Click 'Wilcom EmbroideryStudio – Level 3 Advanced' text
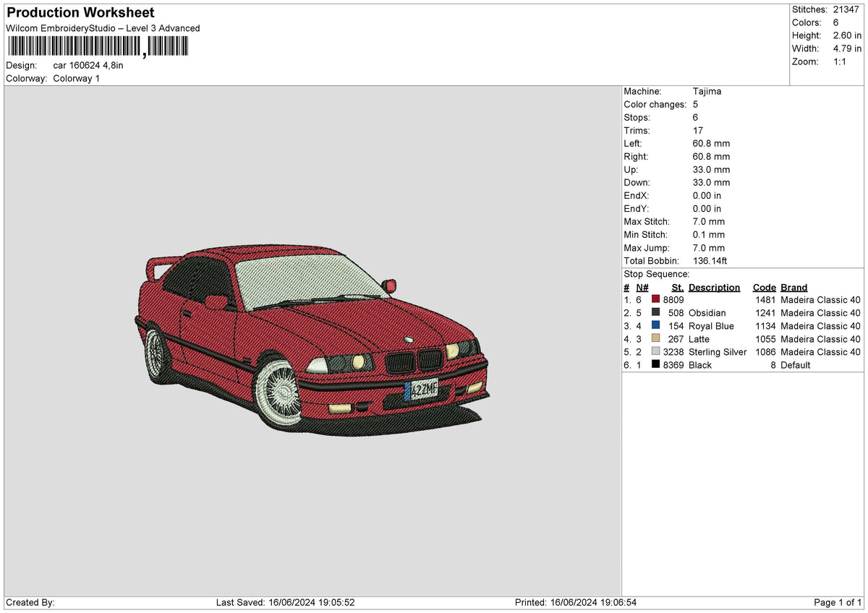Image resolution: width=868 pixels, height=613 pixels. 103,28
